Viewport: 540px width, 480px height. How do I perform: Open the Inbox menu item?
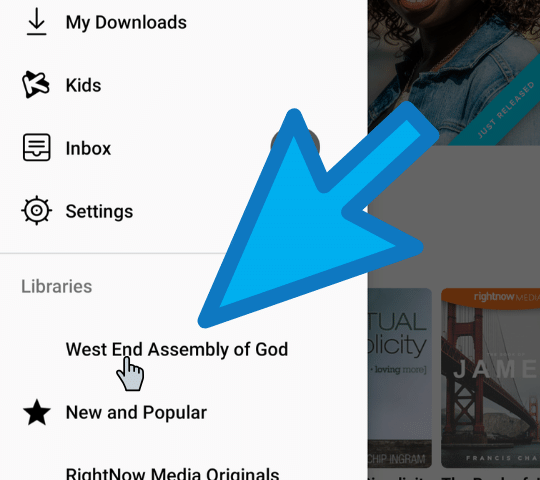[x=88, y=148]
